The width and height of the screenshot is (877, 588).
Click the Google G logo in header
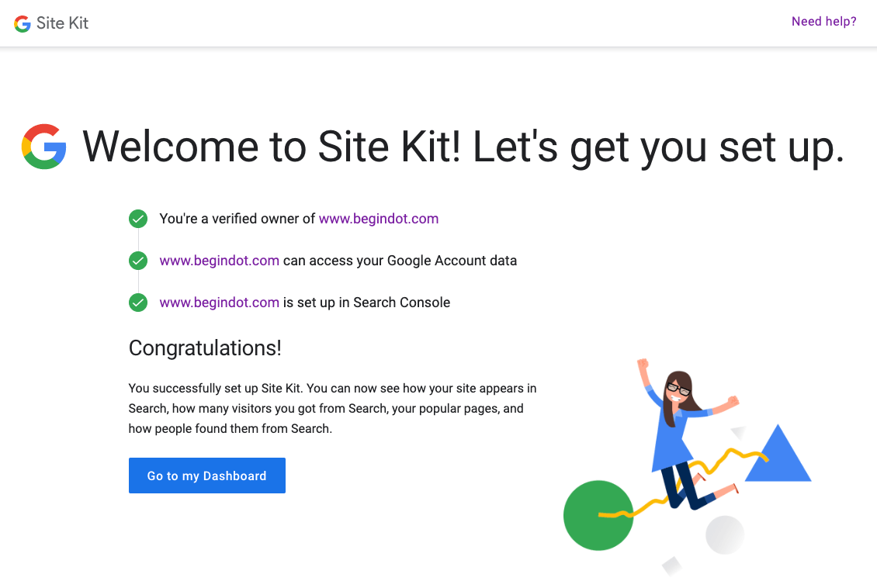[23, 23]
